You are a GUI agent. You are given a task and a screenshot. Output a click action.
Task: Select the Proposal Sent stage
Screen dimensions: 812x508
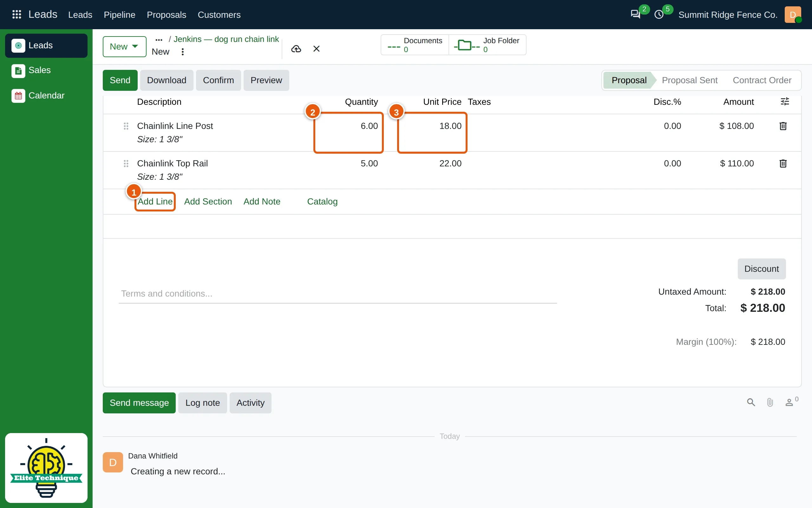click(x=690, y=80)
